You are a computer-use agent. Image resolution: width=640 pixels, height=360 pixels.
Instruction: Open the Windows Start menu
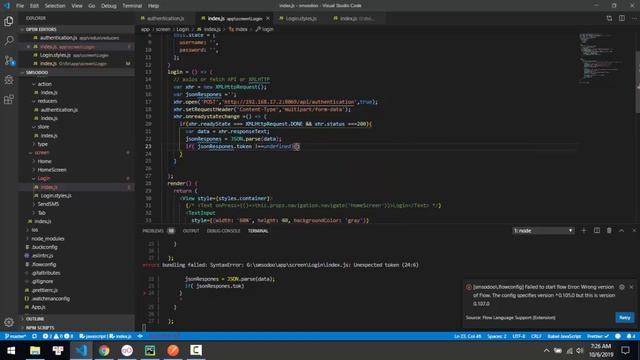click(11, 350)
